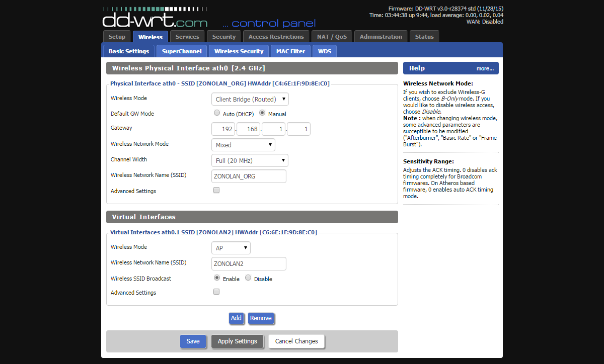Open virtual interface Wireless Mode dropdown (AP)
The width and height of the screenshot is (604, 364).
click(231, 248)
